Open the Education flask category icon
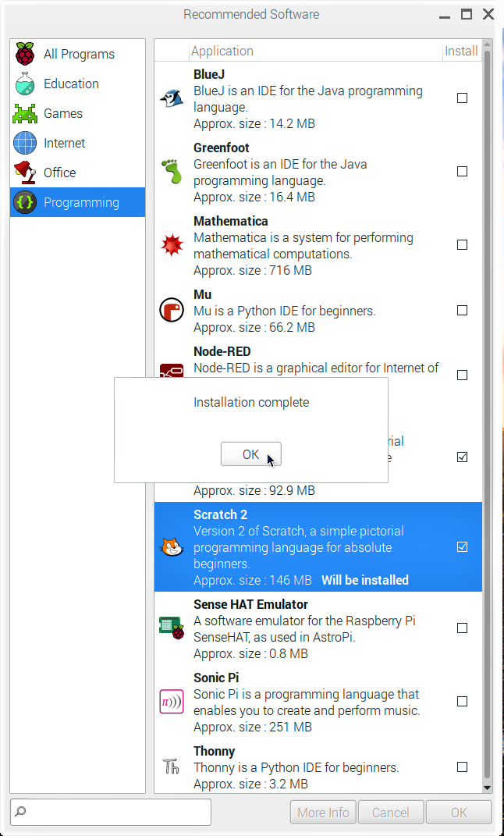The image size is (504, 836). [25, 84]
